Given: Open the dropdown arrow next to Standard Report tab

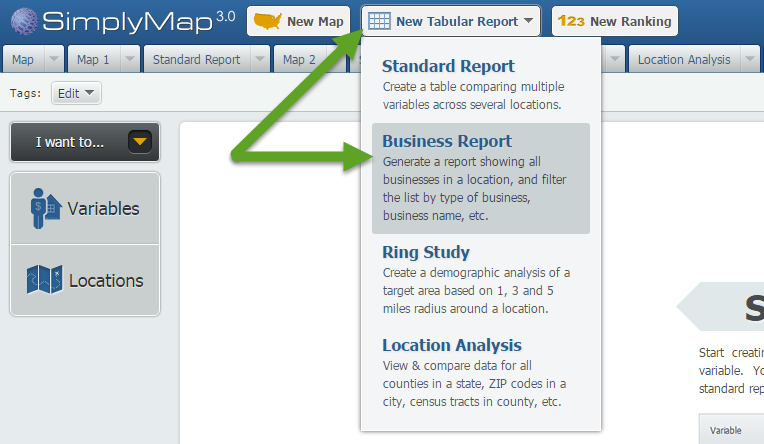Looking at the screenshot, I should tap(260, 59).
